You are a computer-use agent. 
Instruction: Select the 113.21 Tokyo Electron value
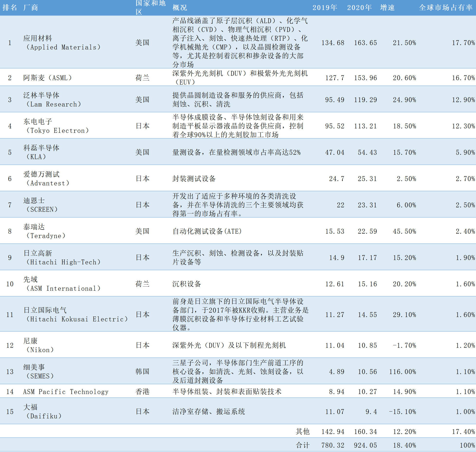365,126
